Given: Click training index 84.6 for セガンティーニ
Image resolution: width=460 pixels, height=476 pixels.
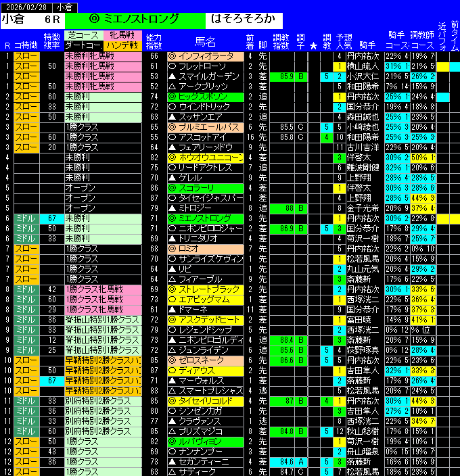Looking at the screenshot, I should click(x=282, y=462).
